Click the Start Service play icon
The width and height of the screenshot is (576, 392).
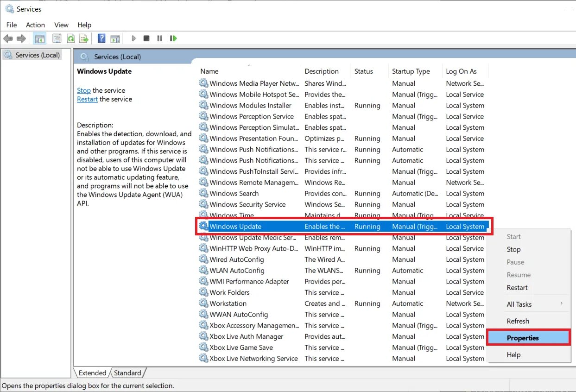133,38
